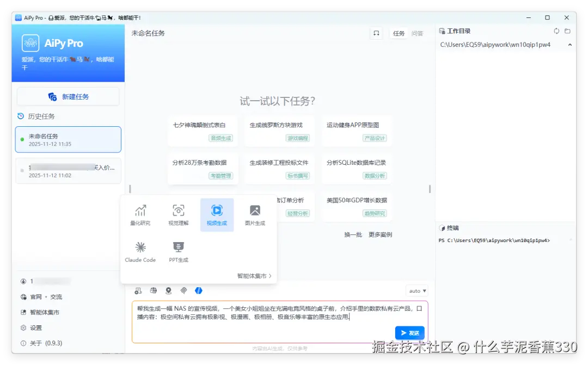The image size is (588, 365).
Task: Click the right panel resize handle
Action: click(x=430, y=189)
